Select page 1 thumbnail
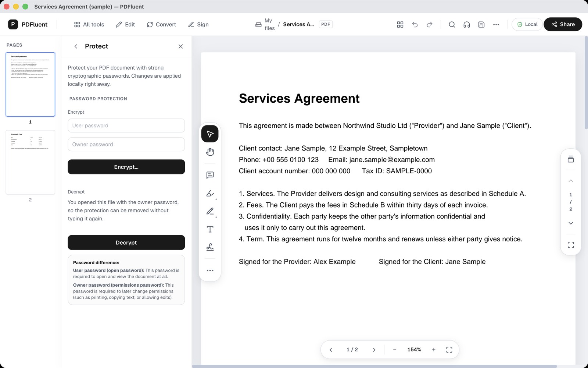 pyautogui.click(x=30, y=84)
